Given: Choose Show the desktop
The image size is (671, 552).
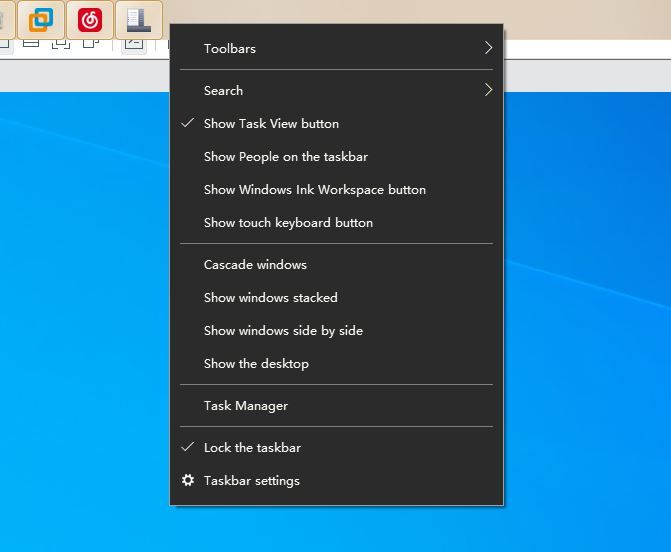Looking at the screenshot, I should (x=336, y=363).
